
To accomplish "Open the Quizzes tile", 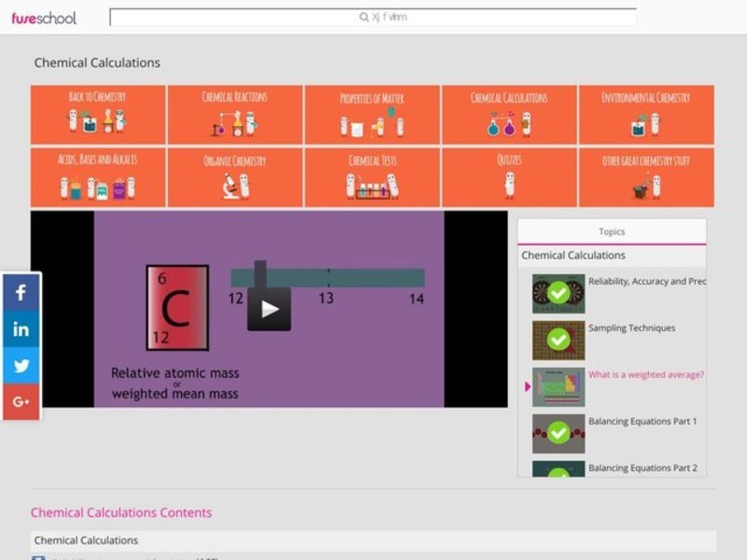I will 509,177.
